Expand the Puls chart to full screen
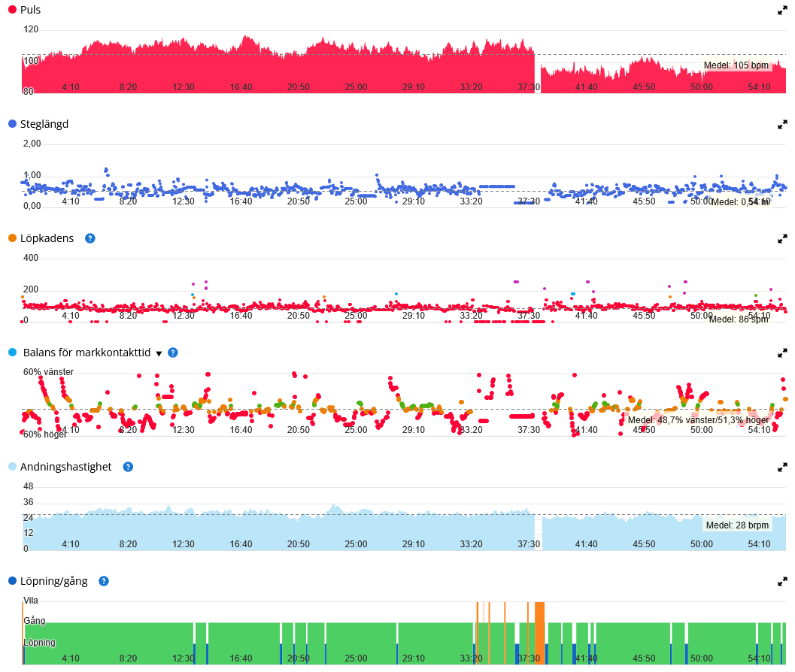795x672 pixels. point(782,10)
